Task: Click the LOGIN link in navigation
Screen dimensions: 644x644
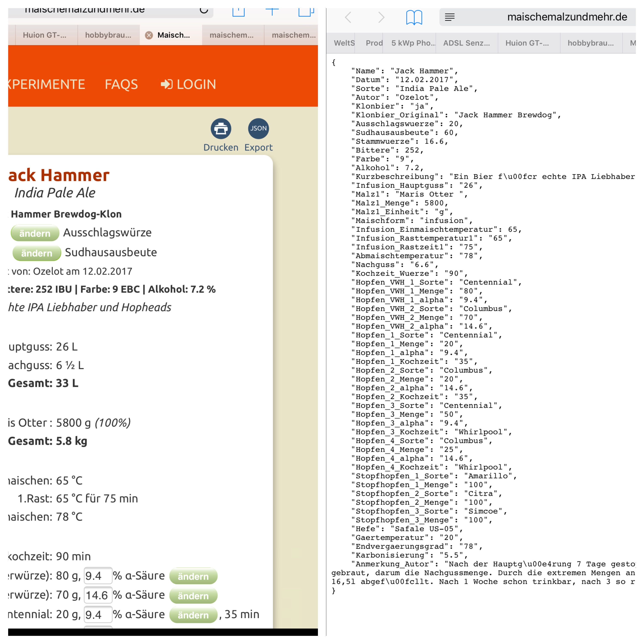Action: pyautogui.click(x=189, y=84)
